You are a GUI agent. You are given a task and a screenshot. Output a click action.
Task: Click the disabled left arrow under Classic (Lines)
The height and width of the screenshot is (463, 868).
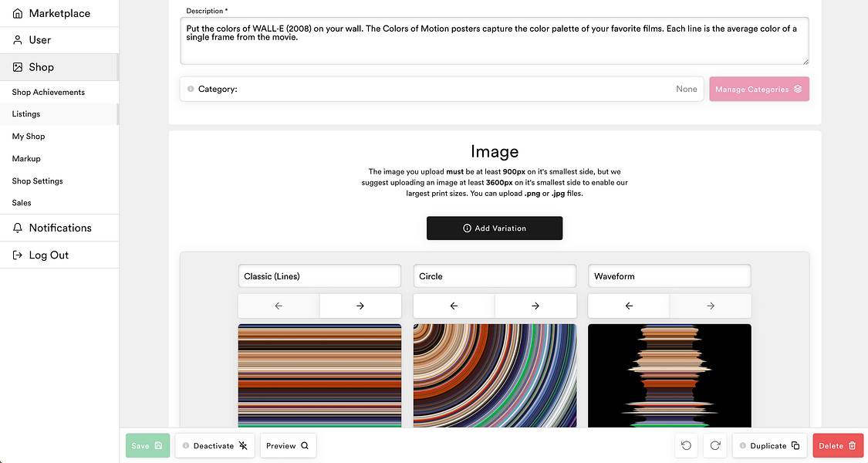click(279, 306)
